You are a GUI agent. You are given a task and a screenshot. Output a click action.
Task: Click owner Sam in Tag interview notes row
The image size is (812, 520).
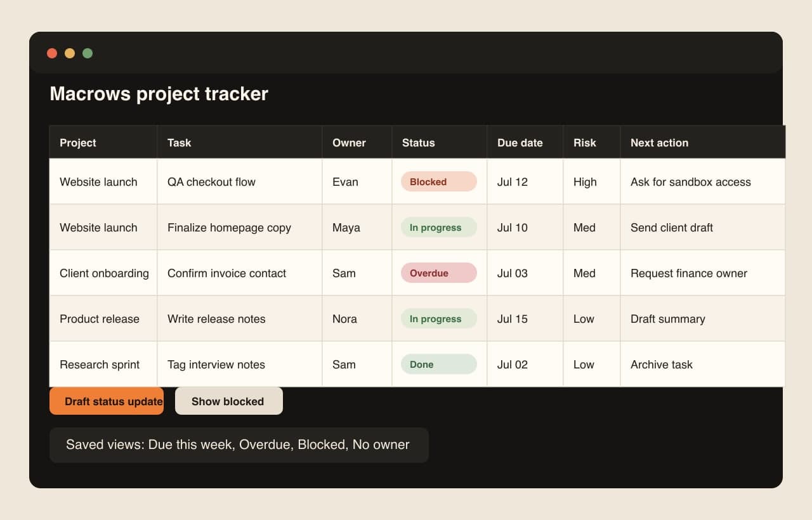[x=357, y=364]
